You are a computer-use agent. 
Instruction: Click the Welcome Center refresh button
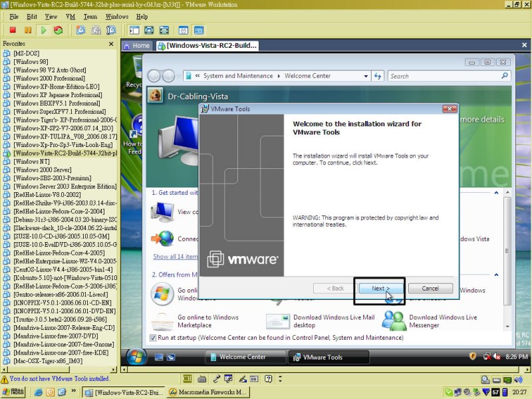click(x=378, y=76)
